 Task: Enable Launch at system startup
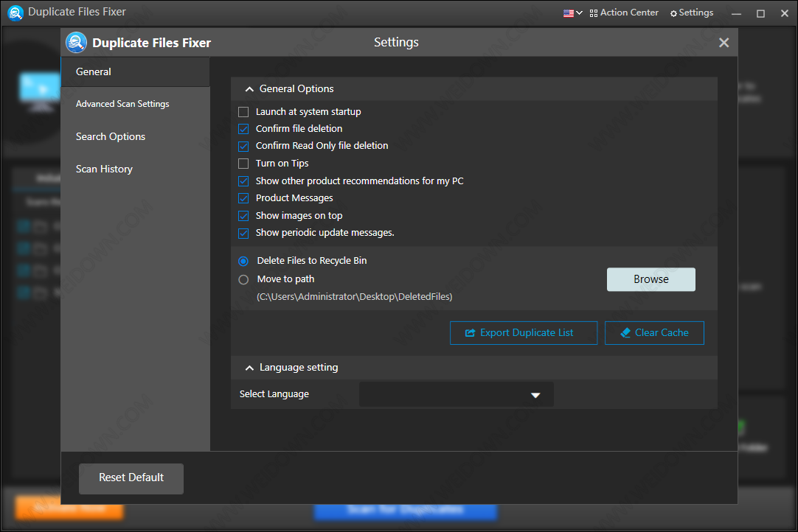click(243, 112)
